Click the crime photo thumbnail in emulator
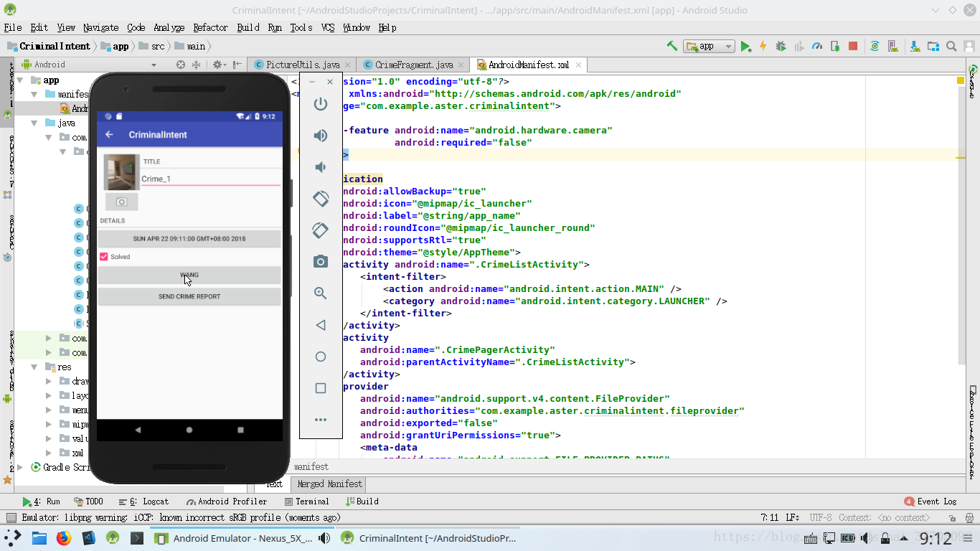Viewport: 980px width, 551px height. [x=121, y=172]
